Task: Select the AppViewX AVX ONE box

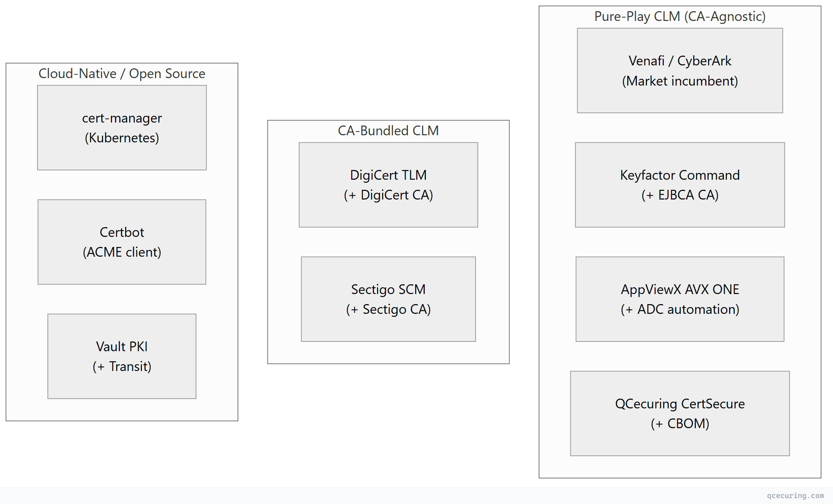Action: click(680, 299)
